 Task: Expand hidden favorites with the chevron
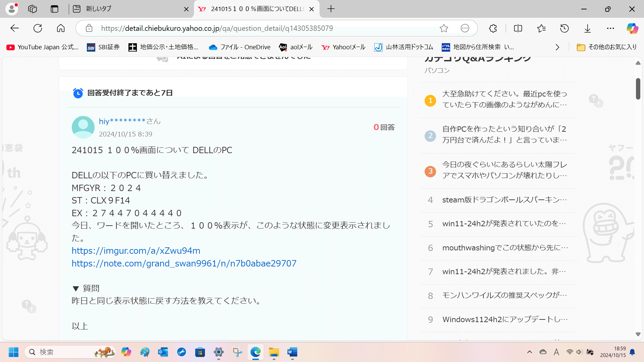(x=557, y=47)
